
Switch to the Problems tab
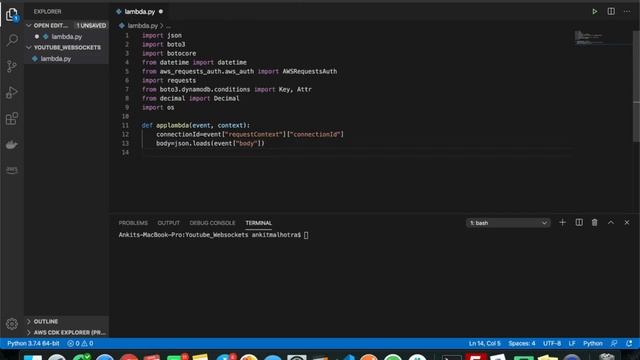[x=133, y=223]
